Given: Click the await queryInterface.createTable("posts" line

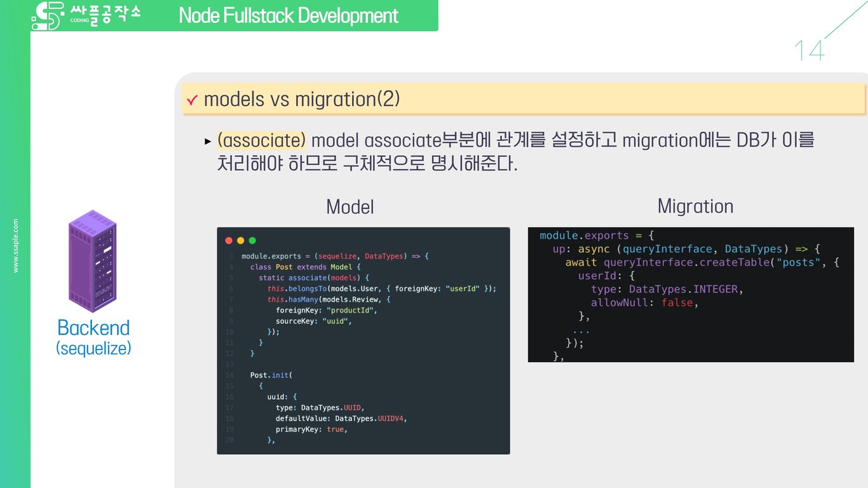Looking at the screenshot, I should (x=702, y=262).
